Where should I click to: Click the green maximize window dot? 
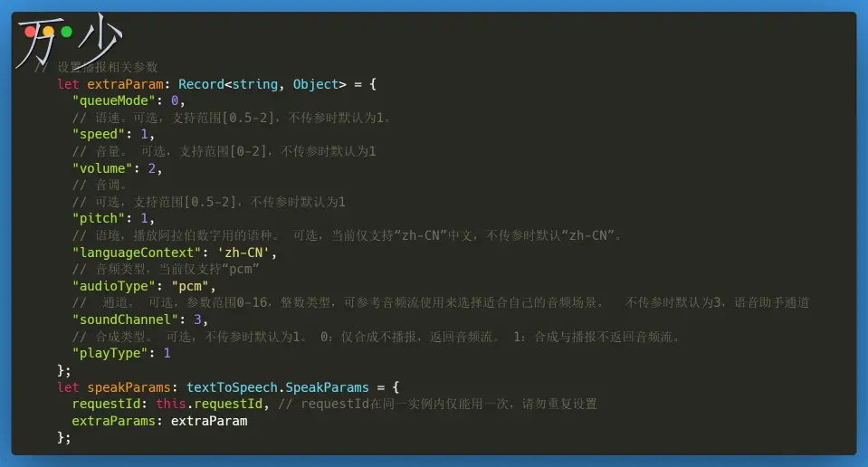point(67,33)
